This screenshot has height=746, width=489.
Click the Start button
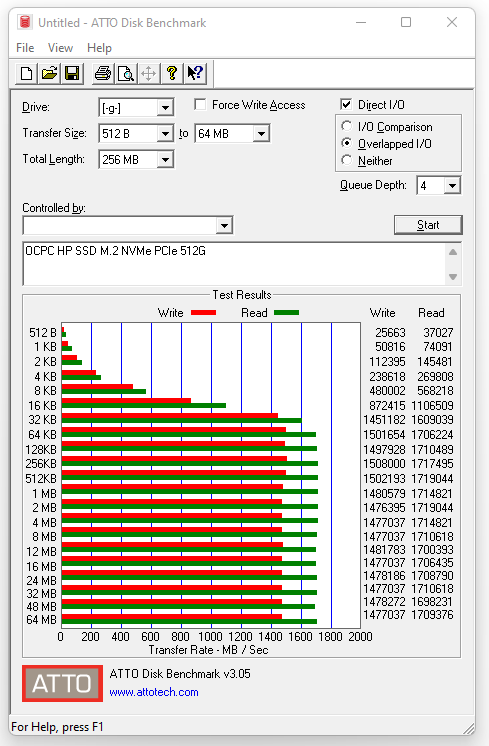(x=428, y=225)
